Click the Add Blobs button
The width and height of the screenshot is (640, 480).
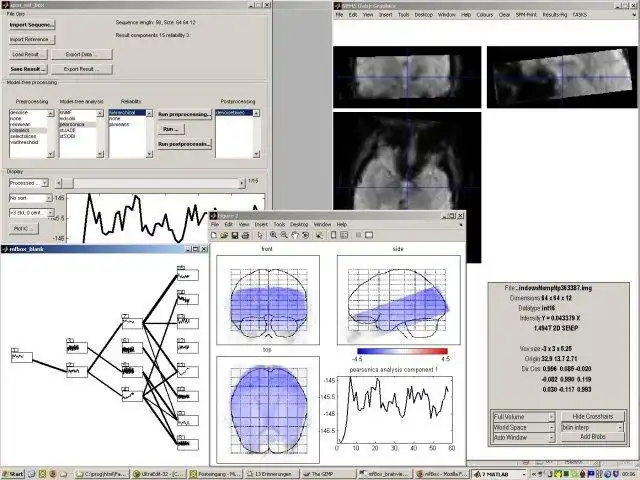593,437
